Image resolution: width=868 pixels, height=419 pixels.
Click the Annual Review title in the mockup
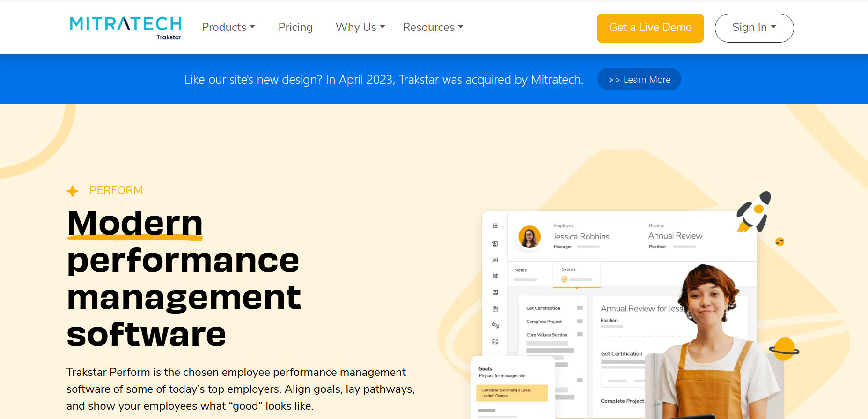point(675,236)
